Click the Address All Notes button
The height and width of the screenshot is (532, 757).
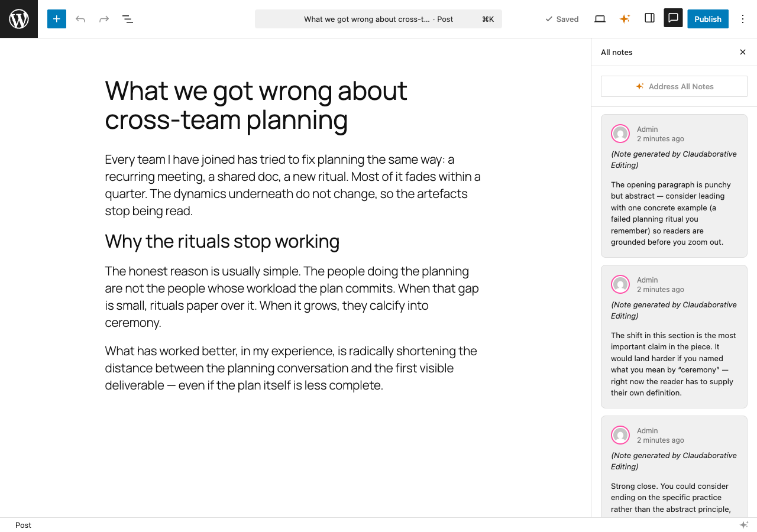674,86
